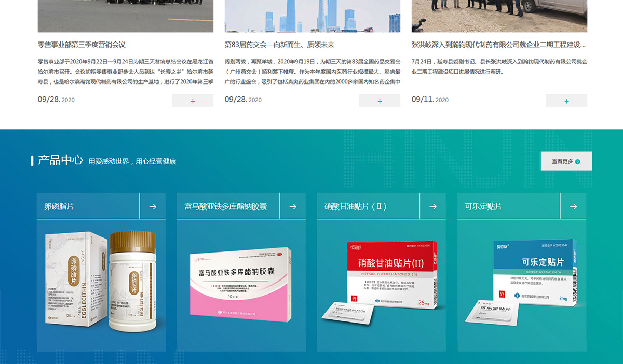Click the city skyline news image

click(312, 16)
